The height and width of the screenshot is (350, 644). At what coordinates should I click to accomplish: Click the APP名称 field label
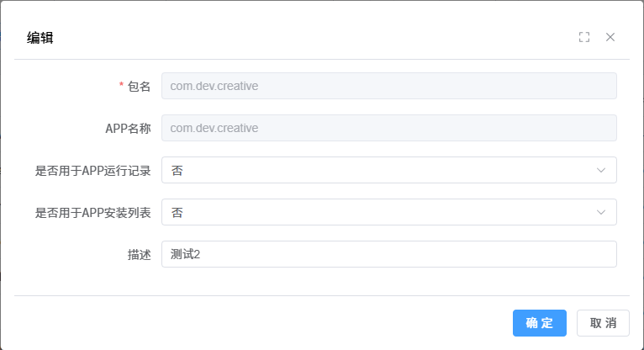(122, 128)
